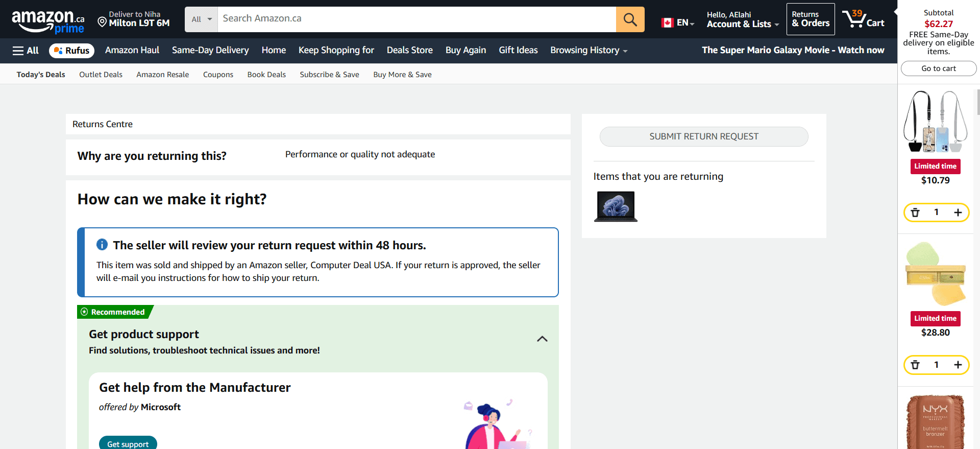The image size is (980, 449).
Task: Open the search category All dropdown
Action: click(x=201, y=19)
